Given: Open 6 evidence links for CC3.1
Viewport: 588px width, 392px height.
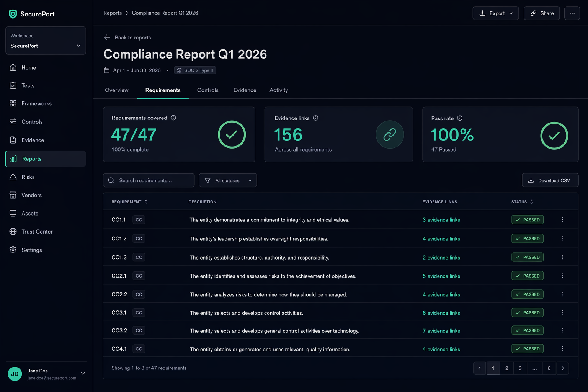Looking at the screenshot, I should point(441,313).
